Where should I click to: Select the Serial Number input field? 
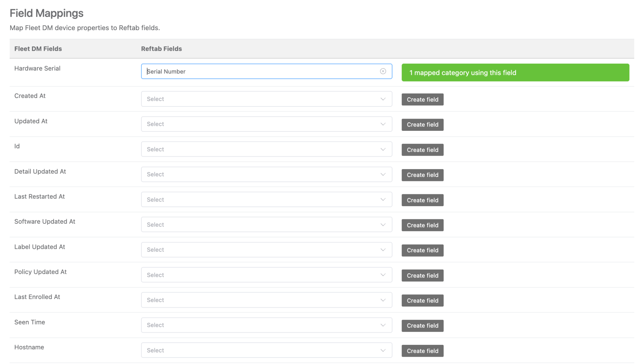[x=251, y=71]
